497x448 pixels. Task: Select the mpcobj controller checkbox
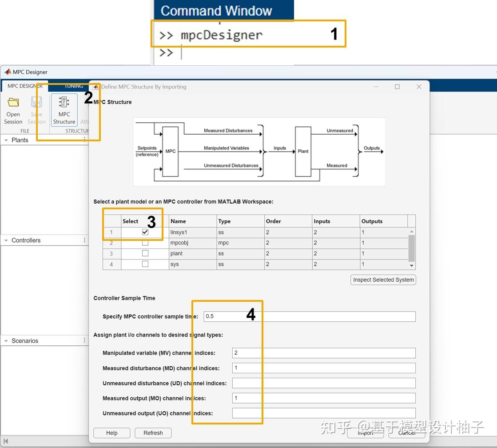(144, 243)
